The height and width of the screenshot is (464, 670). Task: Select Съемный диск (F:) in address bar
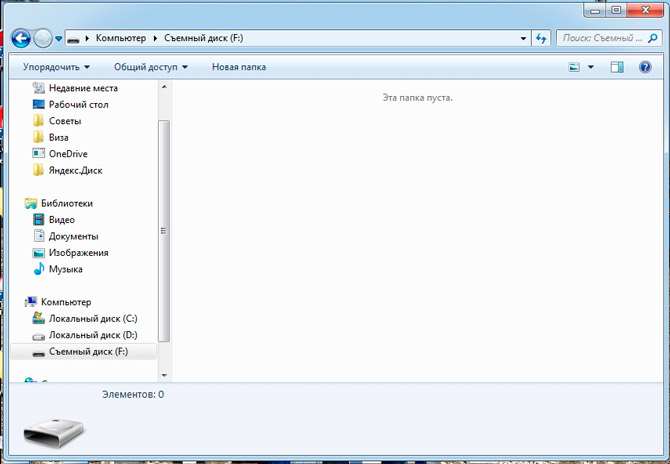click(x=204, y=38)
